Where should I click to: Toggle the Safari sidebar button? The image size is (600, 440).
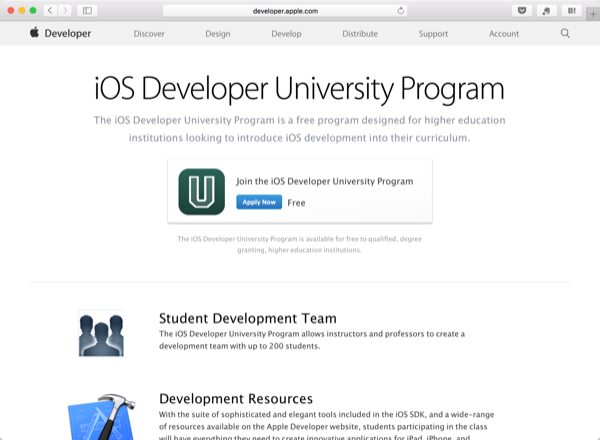[x=87, y=10]
